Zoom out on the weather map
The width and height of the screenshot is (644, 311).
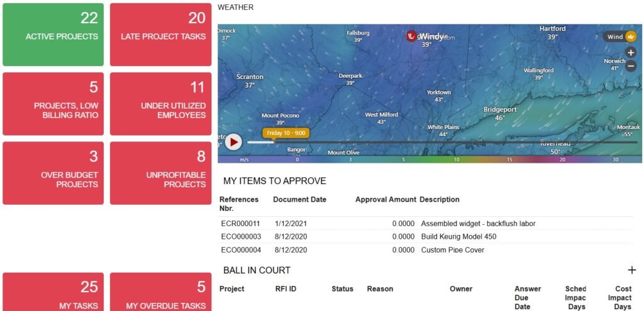point(631,66)
